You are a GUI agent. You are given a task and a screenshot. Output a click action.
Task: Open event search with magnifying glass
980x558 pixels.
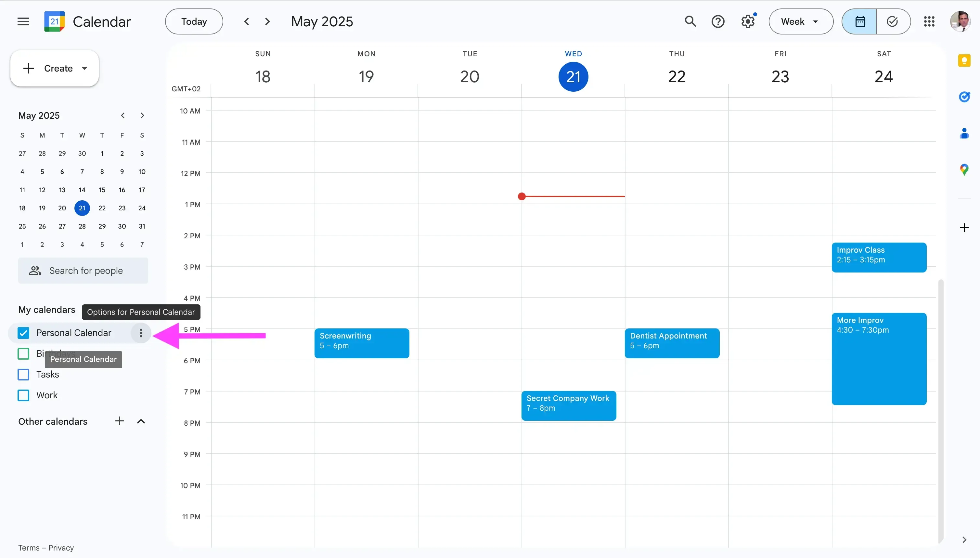(690, 21)
